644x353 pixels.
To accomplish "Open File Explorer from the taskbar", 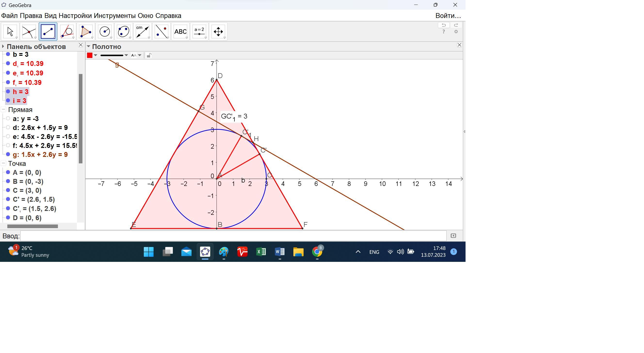I will (298, 252).
